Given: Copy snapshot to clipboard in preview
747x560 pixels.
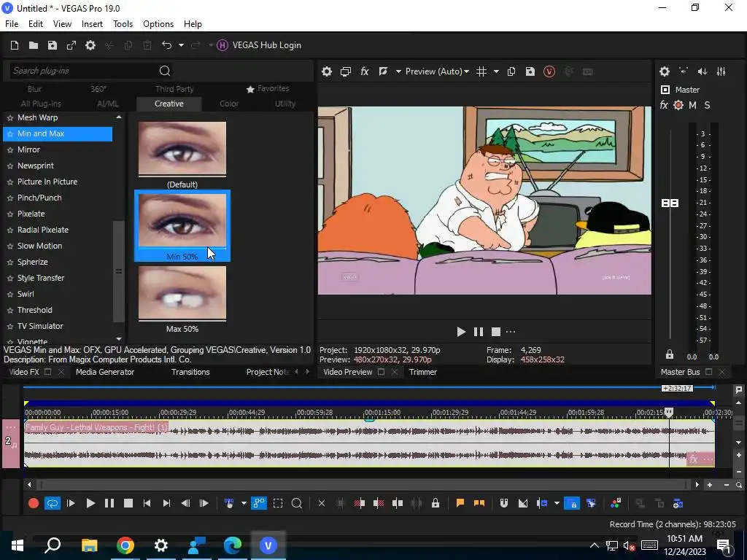Looking at the screenshot, I should [x=511, y=71].
